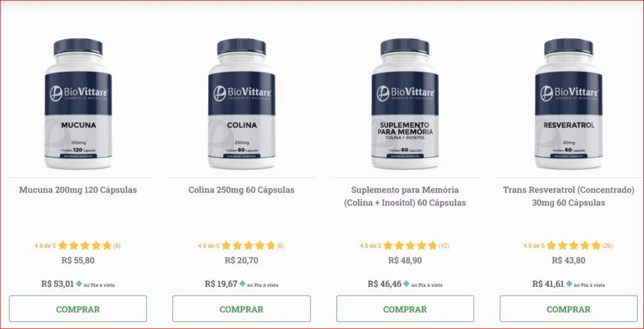The width and height of the screenshot is (644, 329).
Task: Open the Mucuna 200mg 120 Cápsulas title
Action: pyautogui.click(x=78, y=190)
